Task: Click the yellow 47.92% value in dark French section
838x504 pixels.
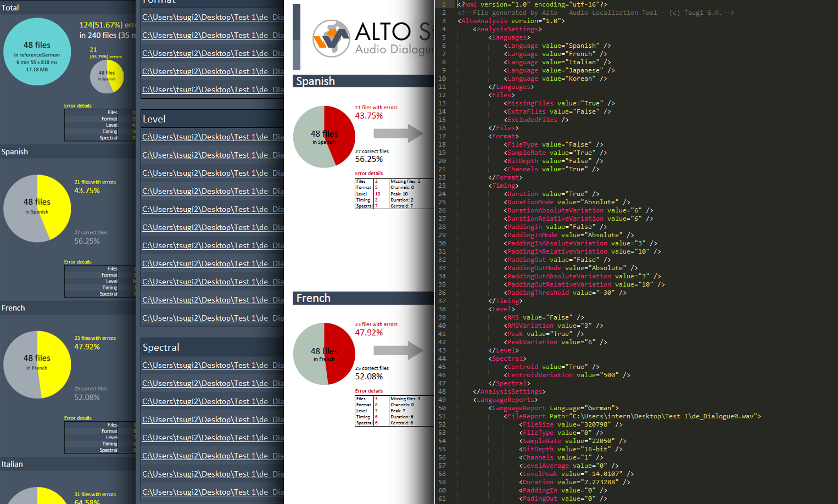Action: point(87,346)
